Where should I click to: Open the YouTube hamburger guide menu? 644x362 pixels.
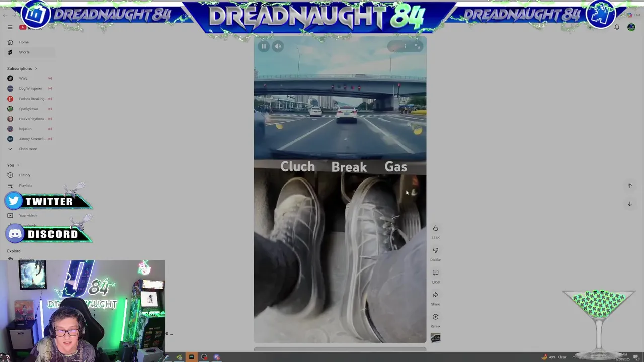10,27
